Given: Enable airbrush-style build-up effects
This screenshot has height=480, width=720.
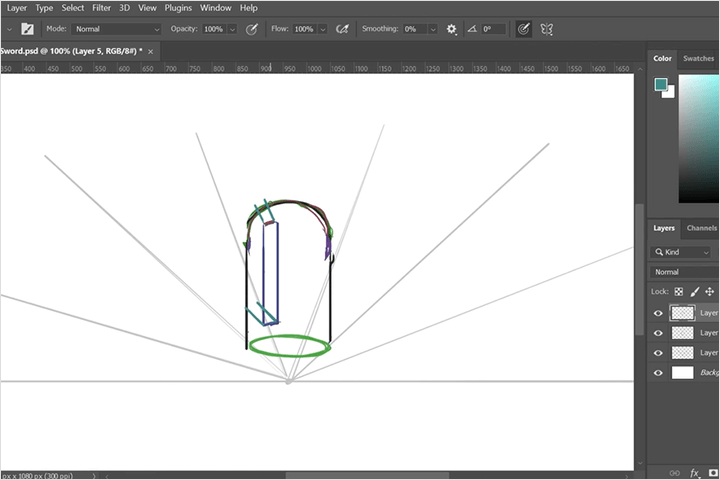Looking at the screenshot, I should pyautogui.click(x=342, y=29).
